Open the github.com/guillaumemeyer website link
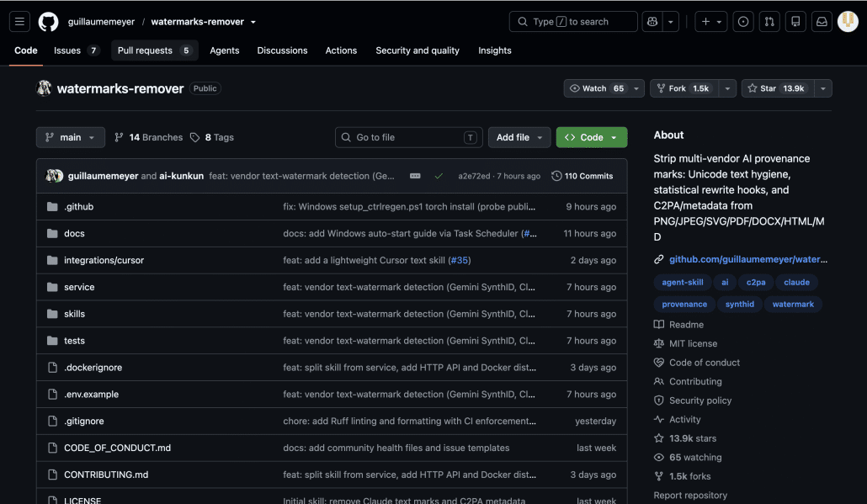 click(748, 259)
